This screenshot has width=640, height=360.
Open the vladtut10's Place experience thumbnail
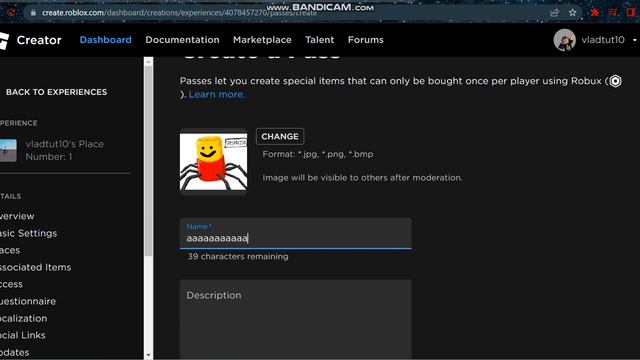8,150
